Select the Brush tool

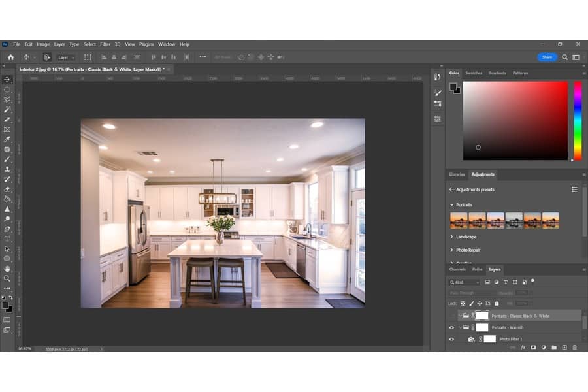point(7,159)
